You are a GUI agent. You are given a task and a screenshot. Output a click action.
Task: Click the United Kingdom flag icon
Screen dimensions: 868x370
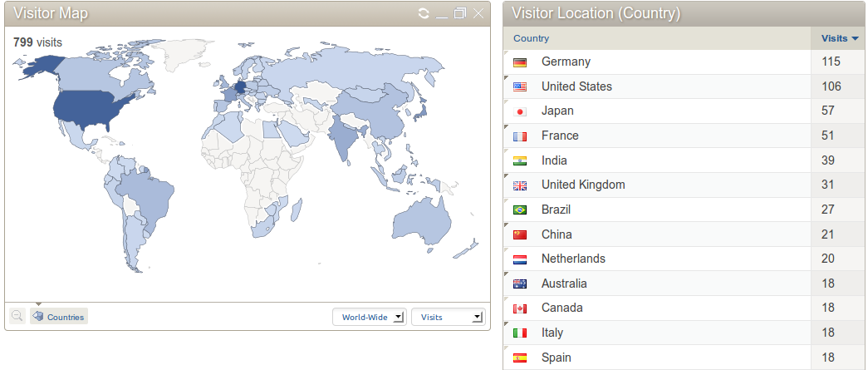click(520, 185)
